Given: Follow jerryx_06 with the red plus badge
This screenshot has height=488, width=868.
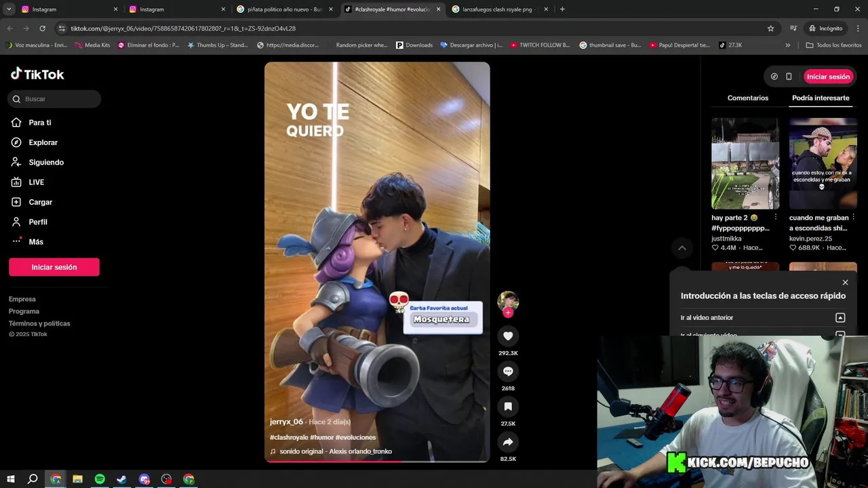Looking at the screenshot, I should click(x=508, y=313).
